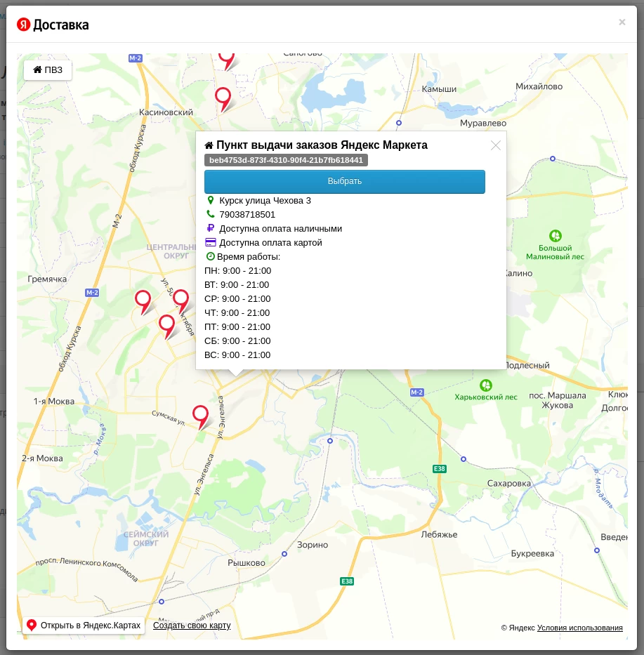Click the Рышково label on the map
The width and height of the screenshot is (644, 655).
pyautogui.click(x=246, y=562)
